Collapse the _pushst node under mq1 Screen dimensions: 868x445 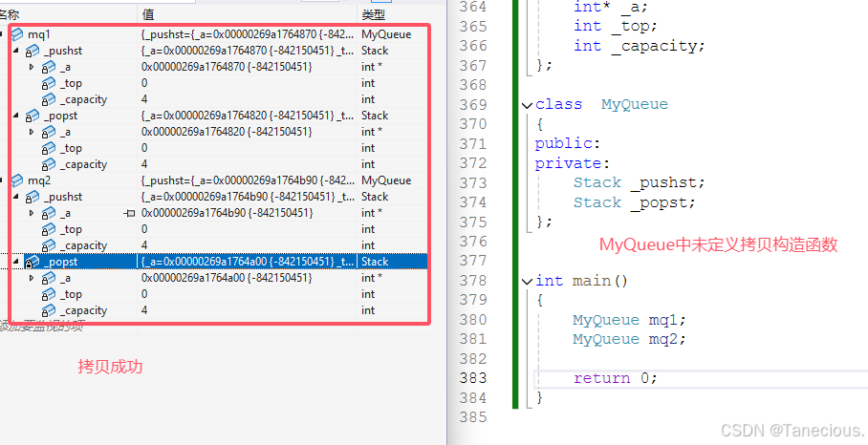point(15,51)
